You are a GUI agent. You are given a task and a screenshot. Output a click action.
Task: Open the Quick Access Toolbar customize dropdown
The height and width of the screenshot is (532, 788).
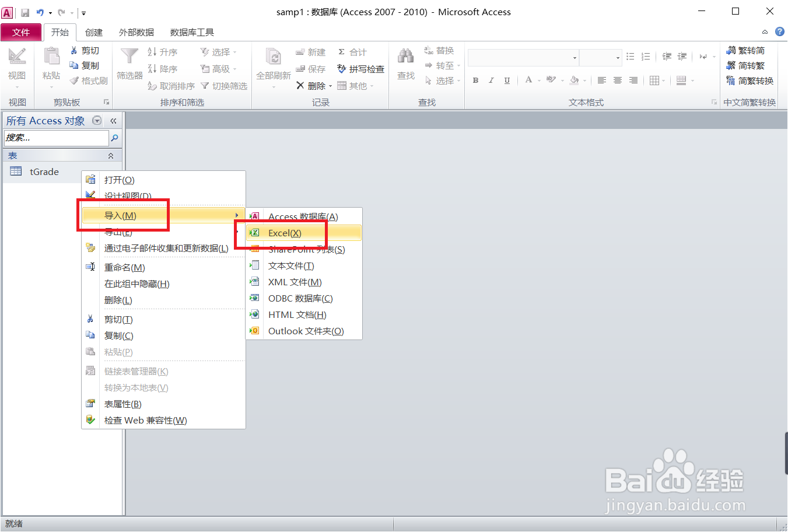coord(83,12)
